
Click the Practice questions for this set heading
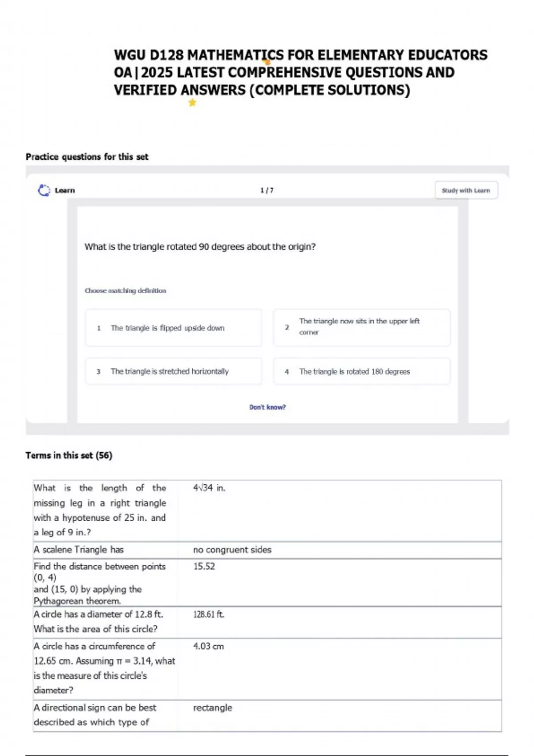(87, 157)
